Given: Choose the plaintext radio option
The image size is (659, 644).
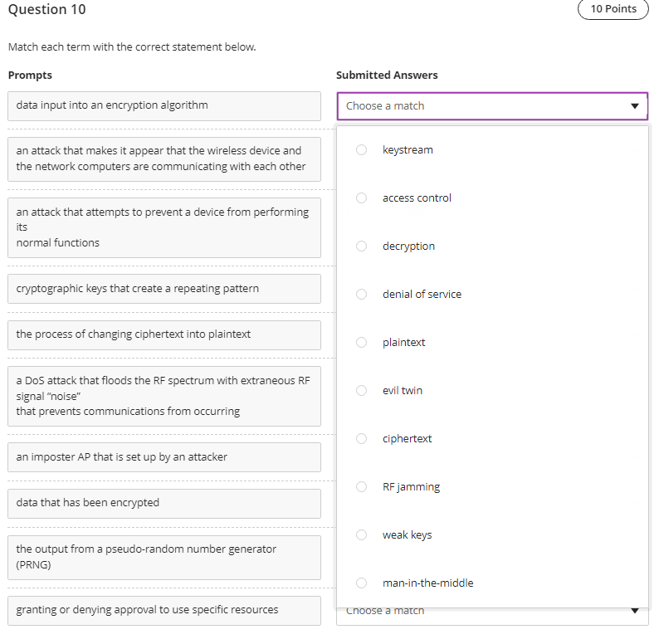Looking at the screenshot, I should pyautogui.click(x=361, y=343).
